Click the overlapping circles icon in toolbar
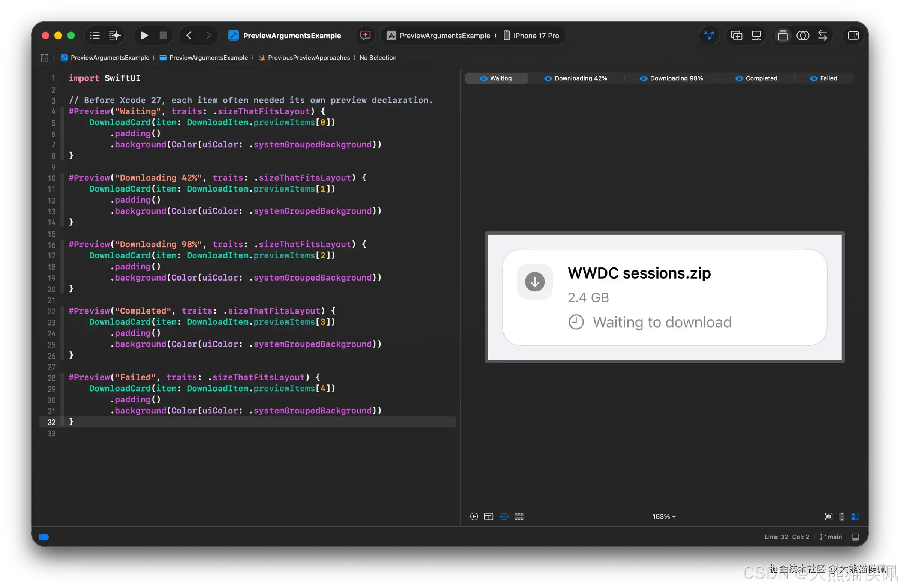This screenshot has width=900, height=588. [803, 36]
